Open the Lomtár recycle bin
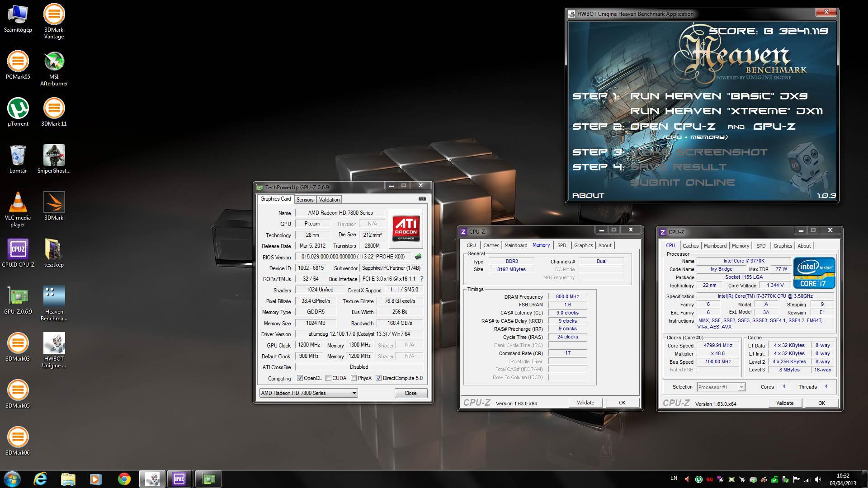 [x=18, y=160]
